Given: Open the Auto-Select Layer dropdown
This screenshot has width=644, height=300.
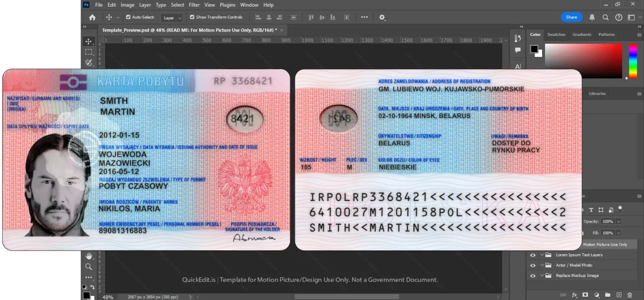Looking at the screenshot, I should 172,18.
